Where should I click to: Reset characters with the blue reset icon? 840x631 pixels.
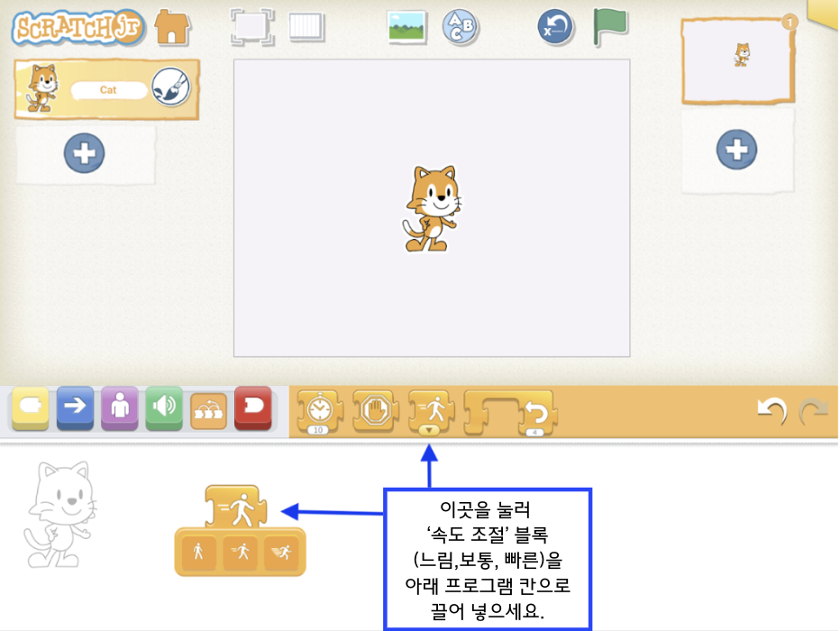tap(556, 27)
